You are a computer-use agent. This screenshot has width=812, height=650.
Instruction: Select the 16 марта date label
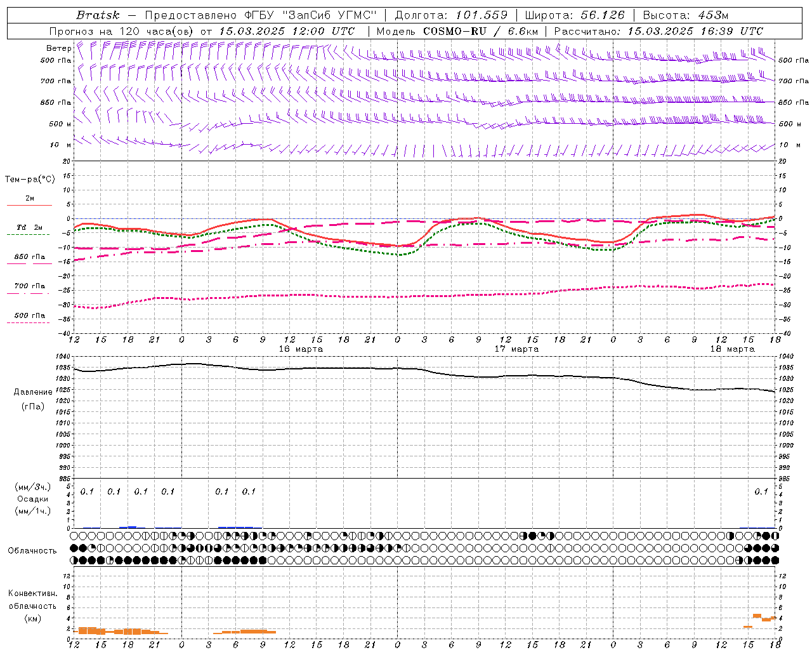point(301,349)
